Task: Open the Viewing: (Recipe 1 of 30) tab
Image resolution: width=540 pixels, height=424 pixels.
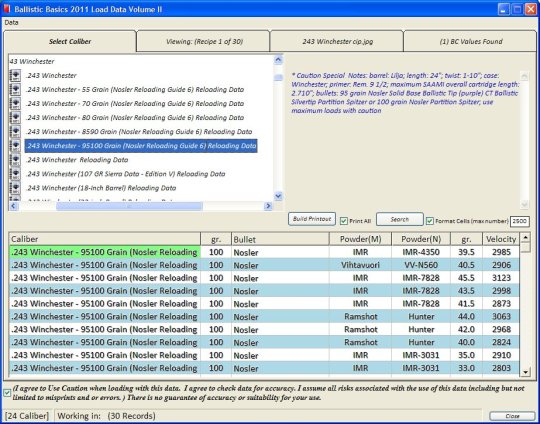Action: 204,42
